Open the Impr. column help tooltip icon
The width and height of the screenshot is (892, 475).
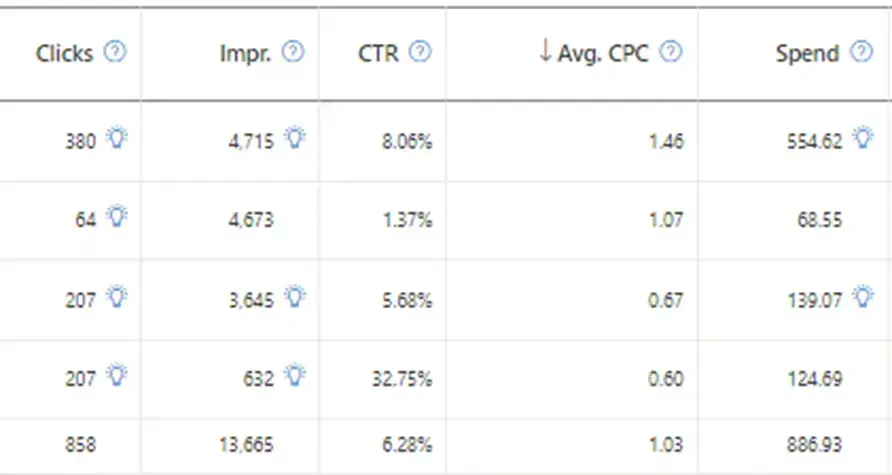[293, 52]
